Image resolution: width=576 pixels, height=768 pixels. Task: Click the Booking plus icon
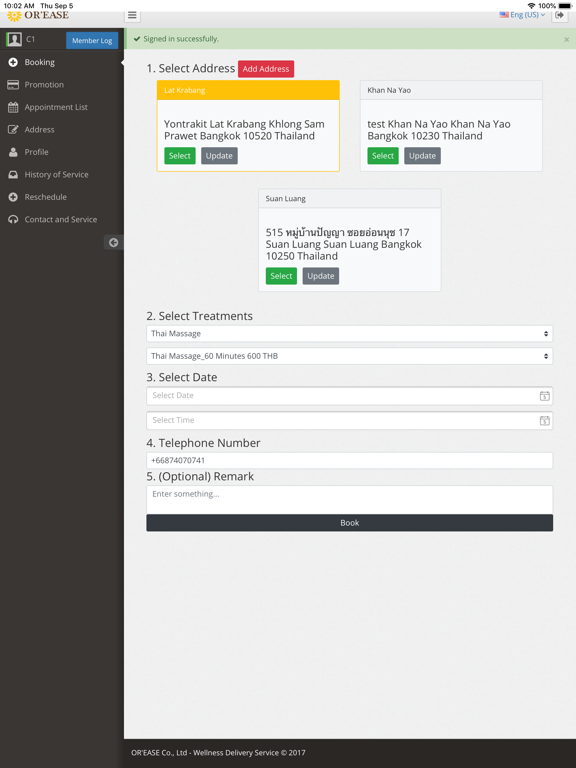click(13, 62)
